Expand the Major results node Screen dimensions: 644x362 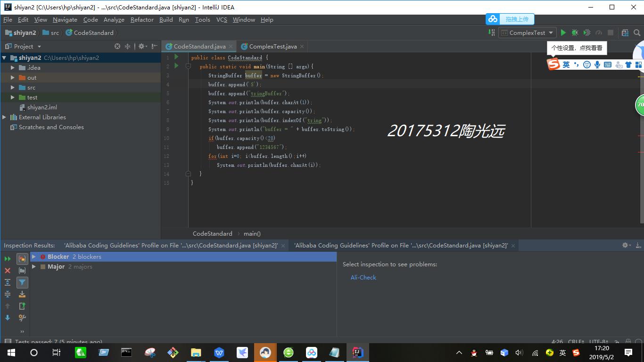[34, 267]
